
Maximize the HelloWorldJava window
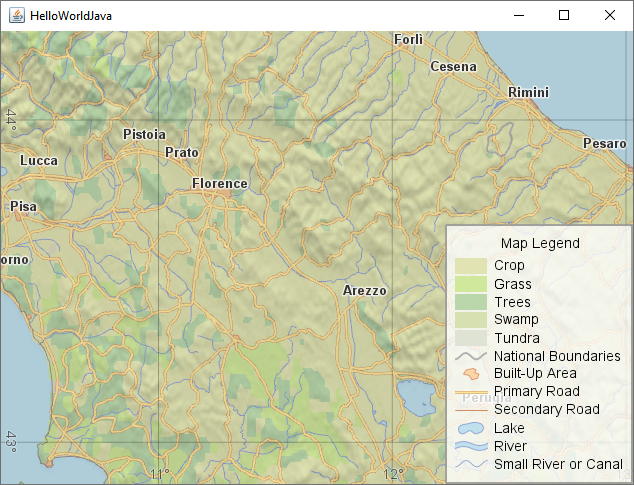564,15
